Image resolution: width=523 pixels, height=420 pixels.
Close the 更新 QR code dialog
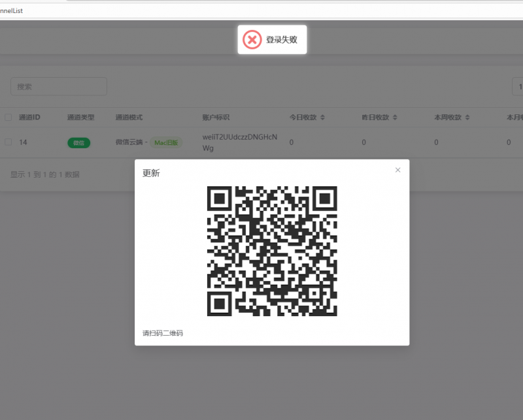point(397,169)
